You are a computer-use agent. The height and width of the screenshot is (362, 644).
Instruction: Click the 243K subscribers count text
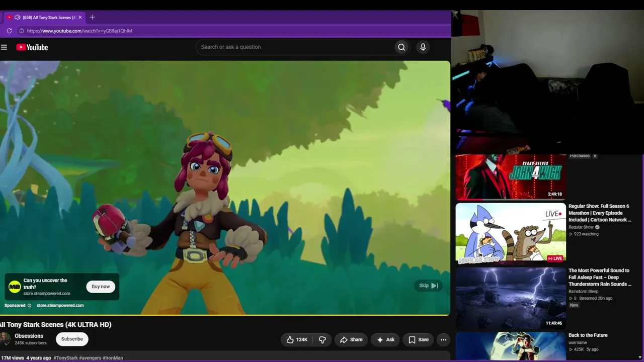[30, 343]
